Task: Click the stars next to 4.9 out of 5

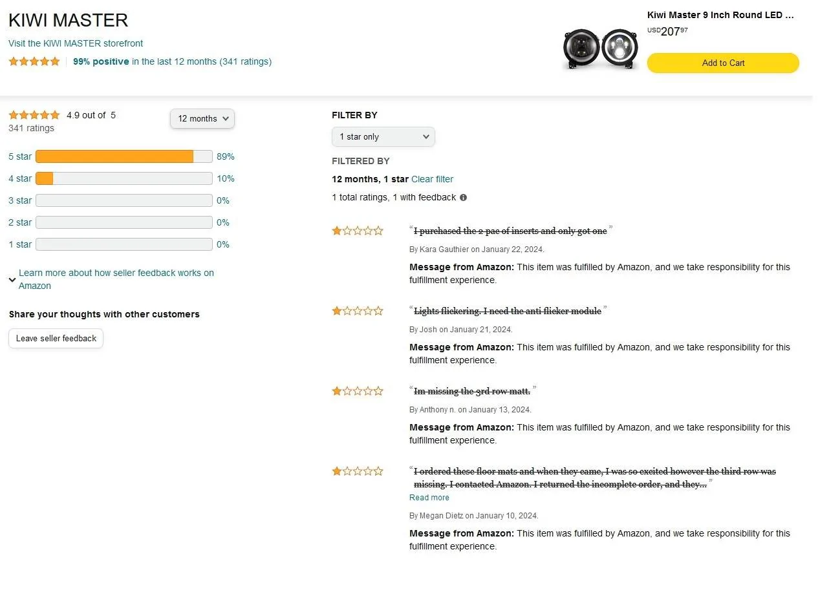Action: click(34, 115)
